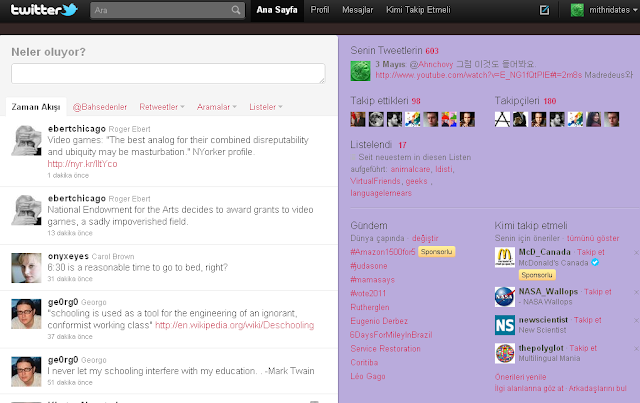Open the compose new tweet icon

pyautogui.click(x=544, y=10)
